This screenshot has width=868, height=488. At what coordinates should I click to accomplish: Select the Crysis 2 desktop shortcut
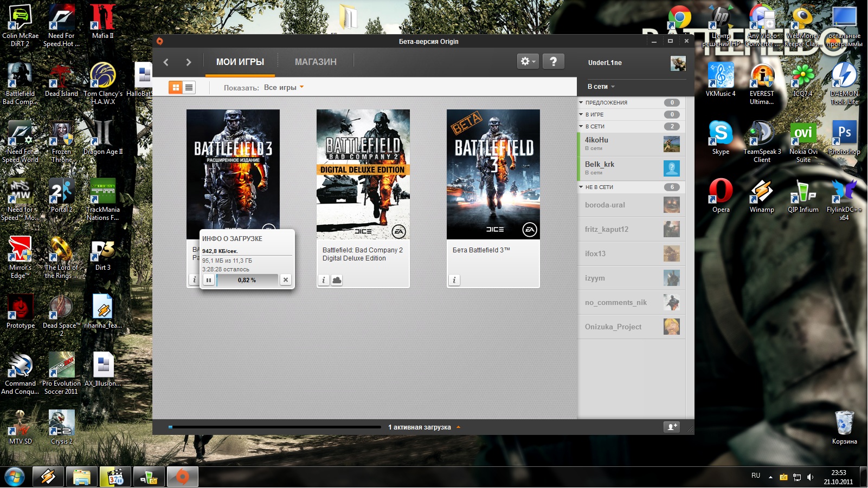61,427
